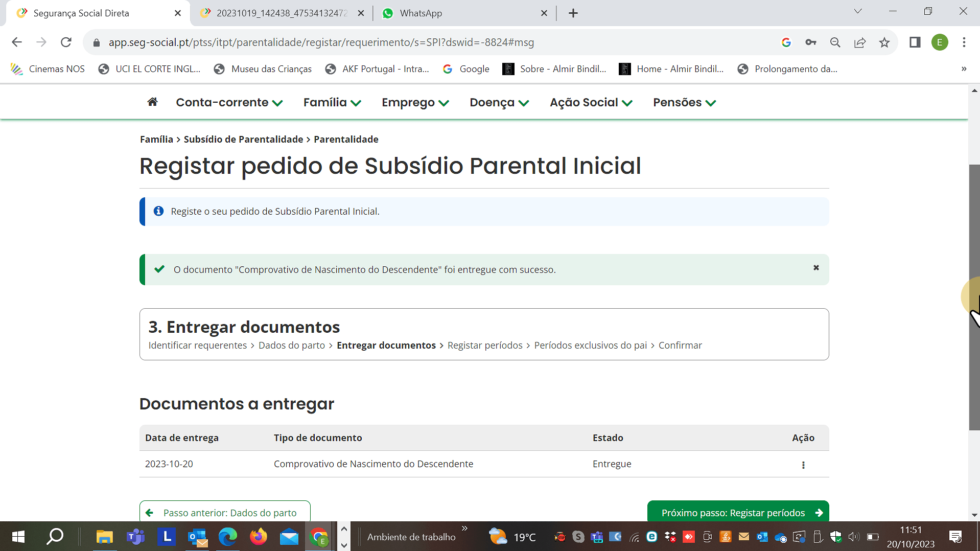Image resolution: width=980 pixels, height=551 pixels.
Task: Expand the Ação Social menu
Action: pyautogui.click(x=591, y=103)
